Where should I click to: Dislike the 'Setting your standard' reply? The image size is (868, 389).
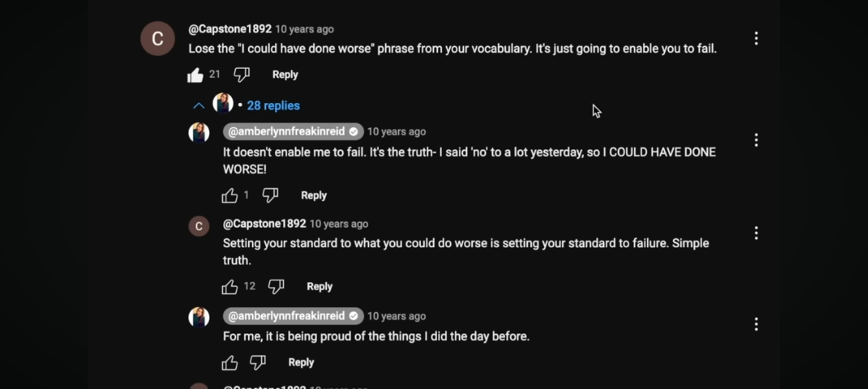click(x=276, y=287)
